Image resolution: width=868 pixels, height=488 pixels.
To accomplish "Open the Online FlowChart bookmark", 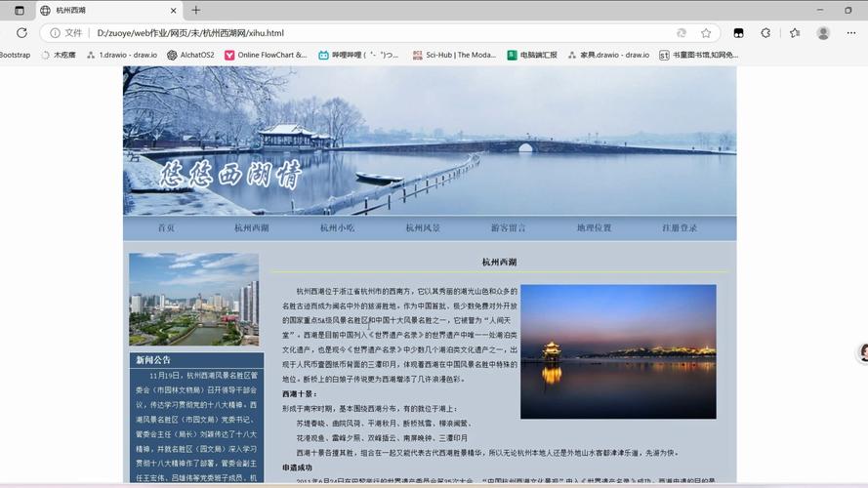I will click(266, 55).
